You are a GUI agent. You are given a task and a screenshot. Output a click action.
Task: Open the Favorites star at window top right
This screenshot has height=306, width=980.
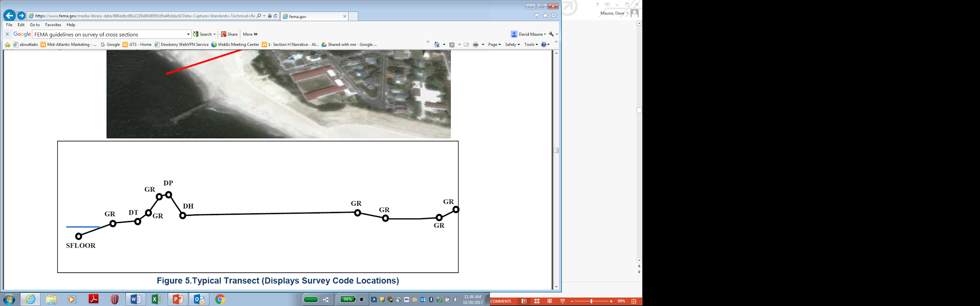(545, 16)
